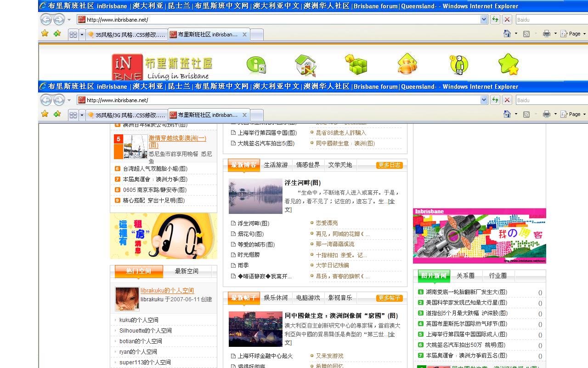Select the 情感世界 tab
This screenshot has height=368, width=588.
tap(308, 165)
